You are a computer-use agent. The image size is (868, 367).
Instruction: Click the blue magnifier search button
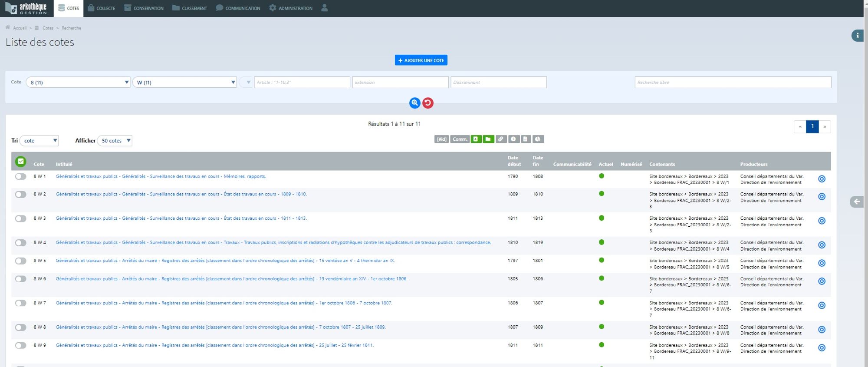pos(414,103)
